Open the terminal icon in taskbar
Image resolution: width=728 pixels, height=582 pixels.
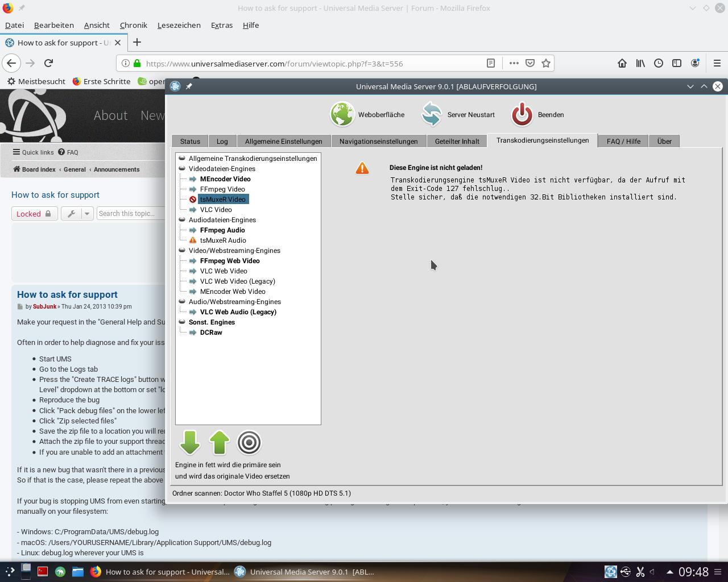coord(43,572)
